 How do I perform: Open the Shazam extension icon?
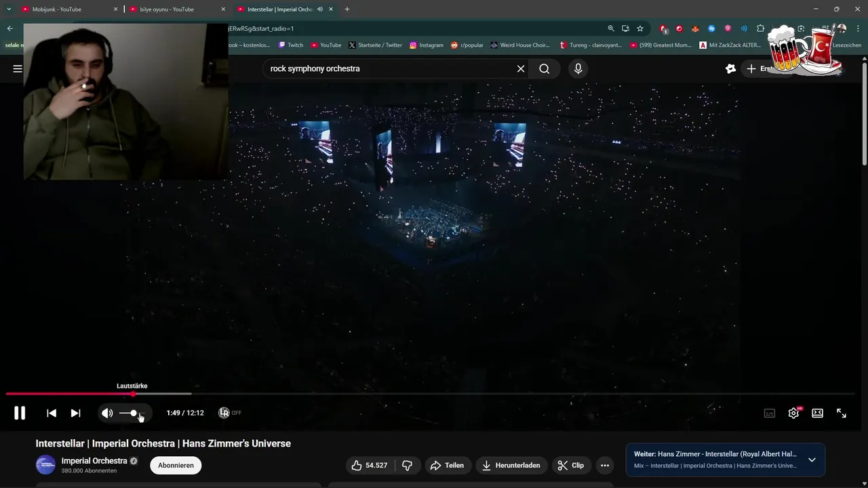pos(711,28)
